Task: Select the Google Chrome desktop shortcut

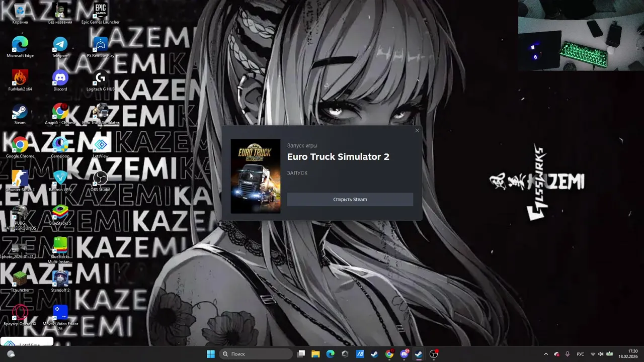Action: pyautogui.click(x=20, y=148)
